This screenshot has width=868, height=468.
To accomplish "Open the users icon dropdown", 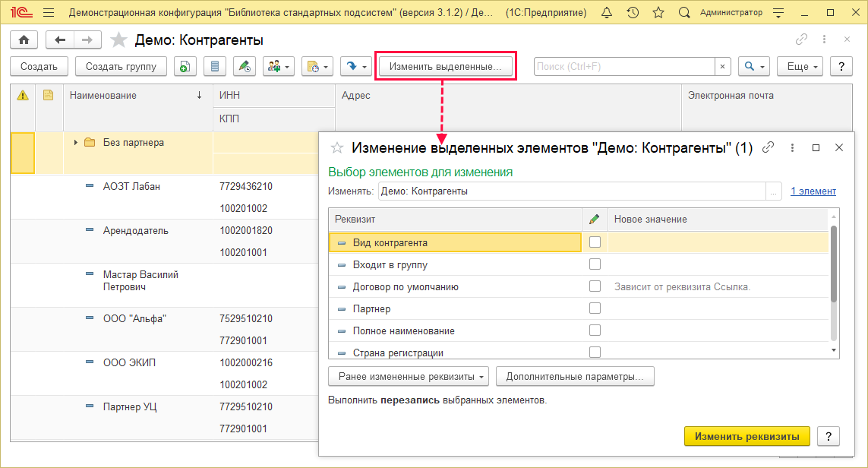I will [x=279, y=66].
